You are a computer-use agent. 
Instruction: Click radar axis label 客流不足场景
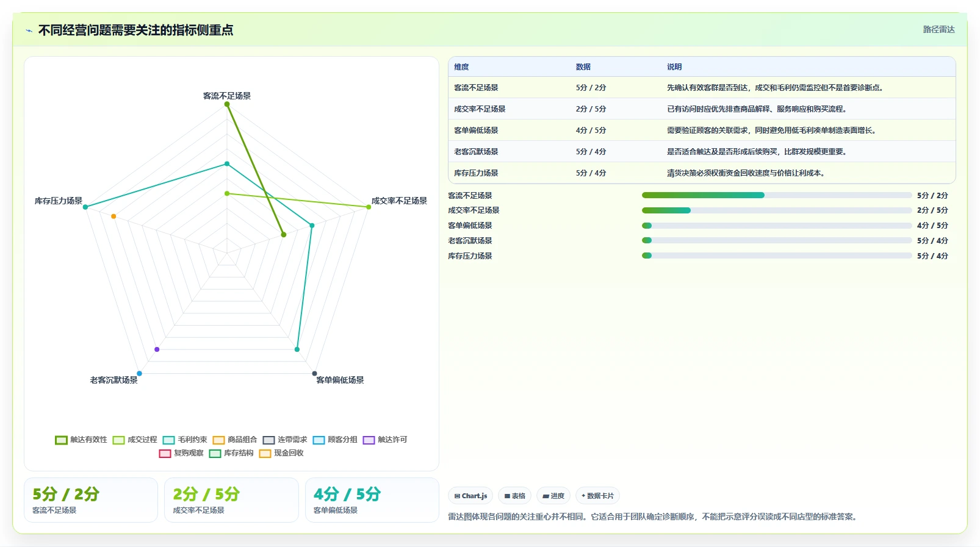(x=227, y=96)
